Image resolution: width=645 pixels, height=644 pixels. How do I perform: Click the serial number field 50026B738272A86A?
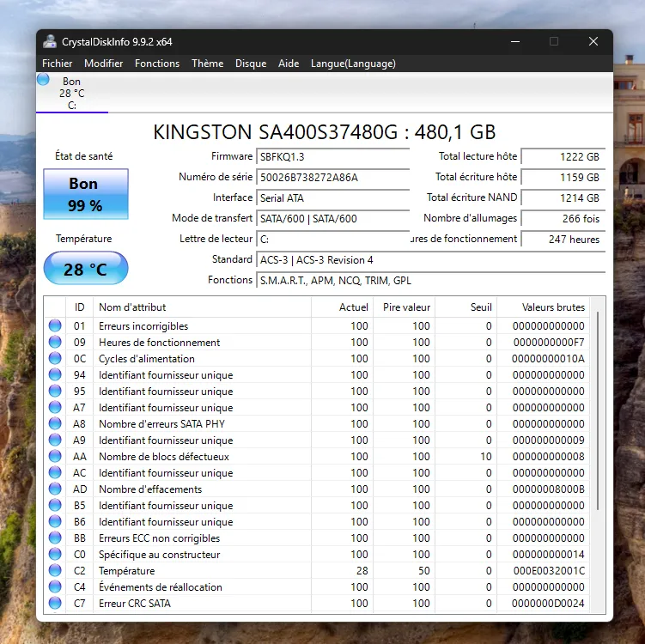pos(332,177)
